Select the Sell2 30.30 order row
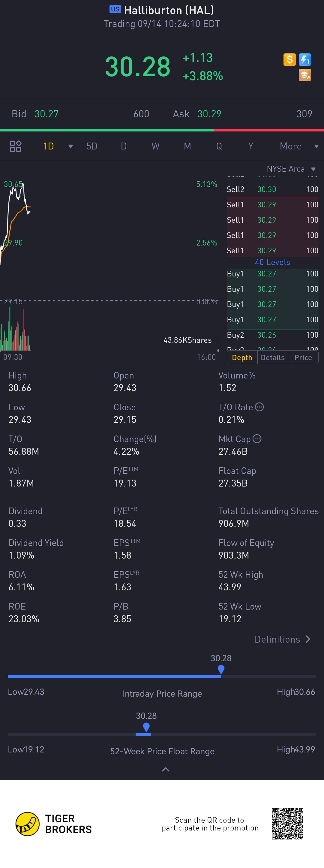324x868 pixels. 272,189
